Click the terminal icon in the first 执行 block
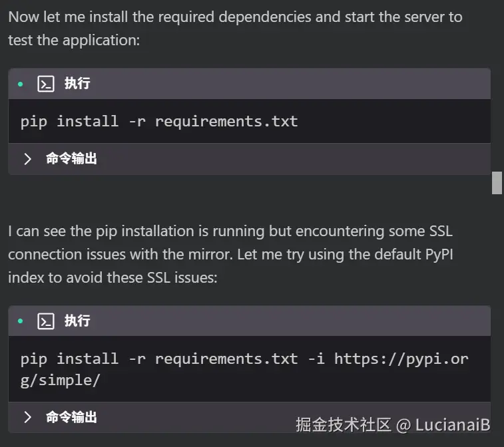The image size is (504, 447). point(45,84)
